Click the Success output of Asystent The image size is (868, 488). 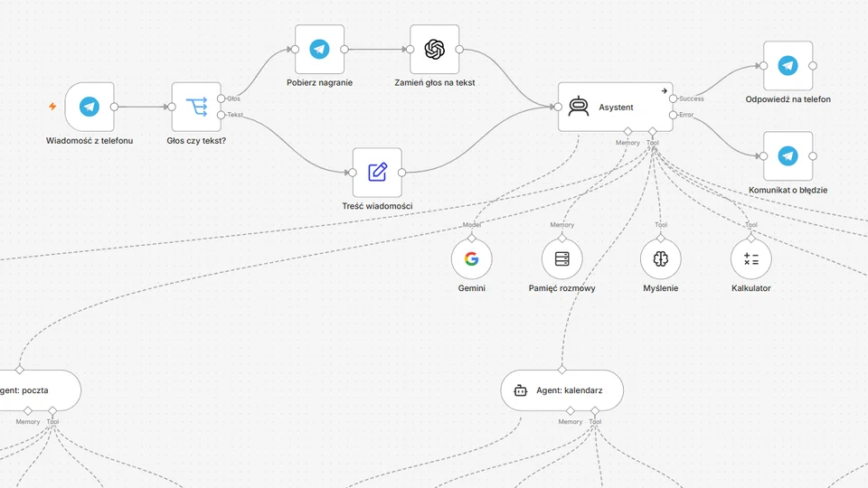point(673,99)
